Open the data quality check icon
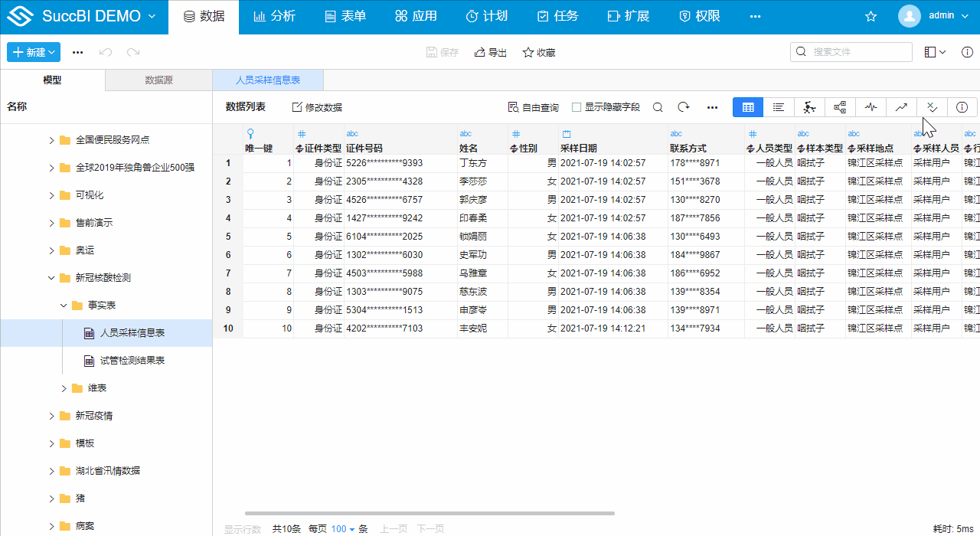This screenshot has height=536, width=980. point(932,107)
